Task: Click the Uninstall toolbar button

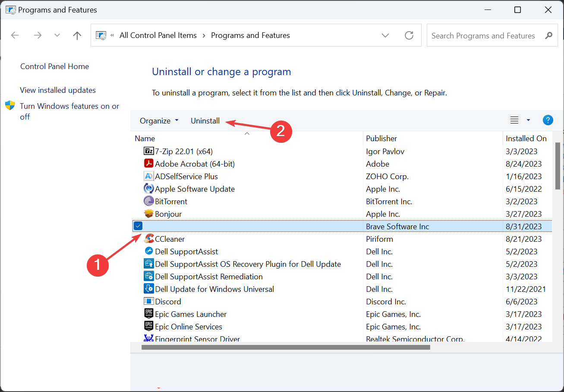Action: coord(205,121)
